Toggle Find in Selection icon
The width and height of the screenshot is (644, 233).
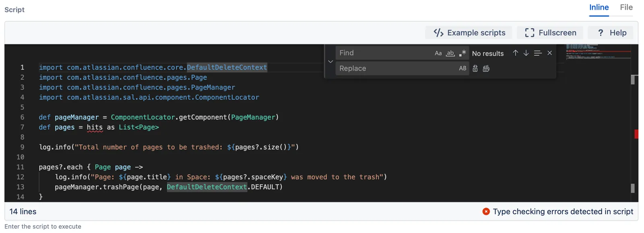pyautogui.click(x=538, y=53)
